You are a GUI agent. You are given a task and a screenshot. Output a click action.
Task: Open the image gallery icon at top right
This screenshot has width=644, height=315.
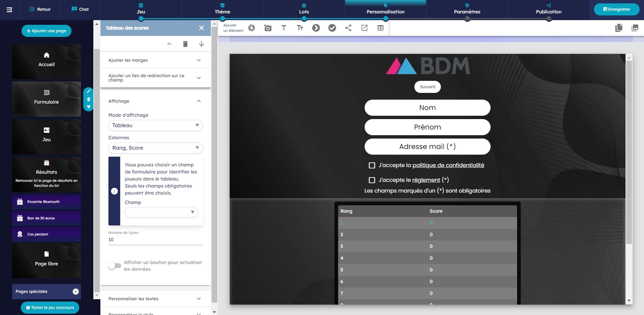635,28
